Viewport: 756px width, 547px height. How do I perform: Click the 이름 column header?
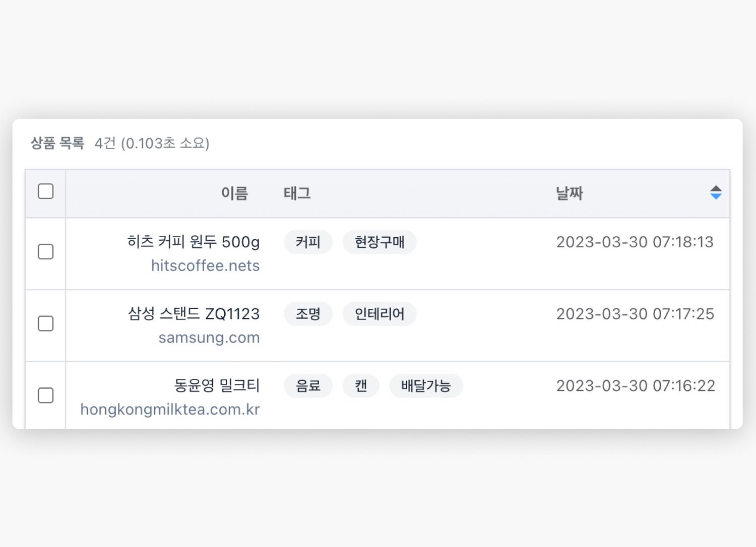click(234, 193)
